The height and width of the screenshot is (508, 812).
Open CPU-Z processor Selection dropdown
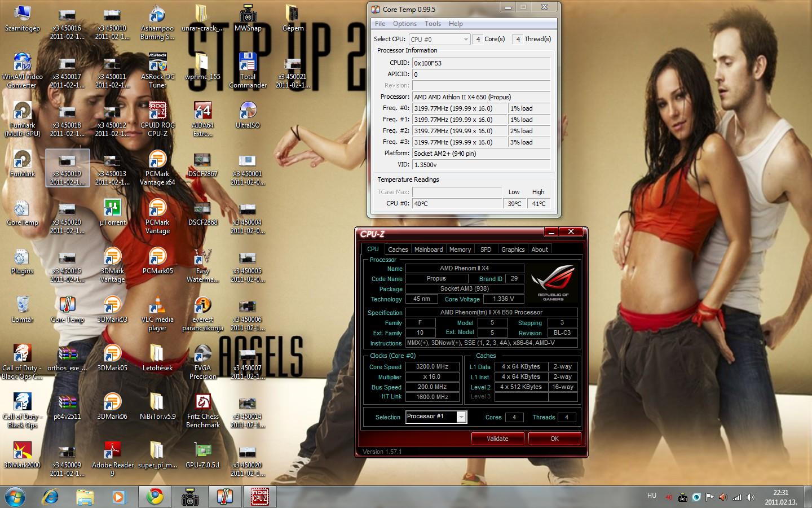click(436, 417)
